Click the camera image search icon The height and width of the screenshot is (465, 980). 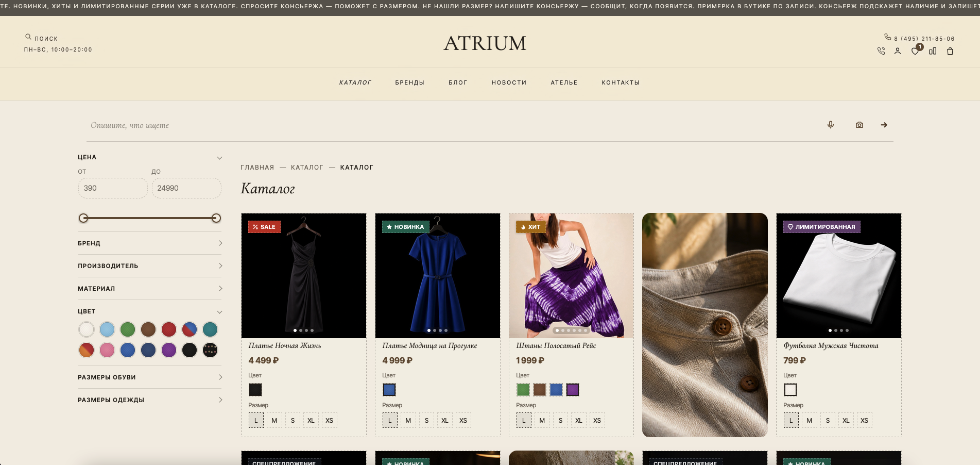[x=859, y=125]
